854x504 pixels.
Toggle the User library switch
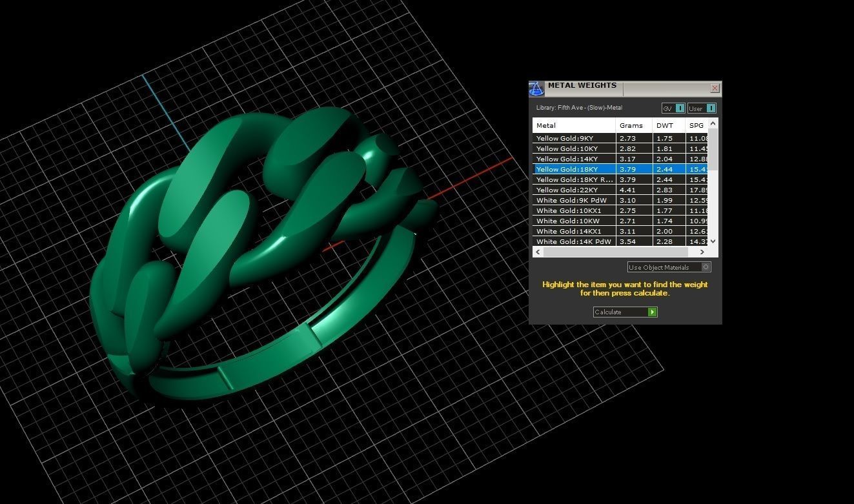coord(702,108)
